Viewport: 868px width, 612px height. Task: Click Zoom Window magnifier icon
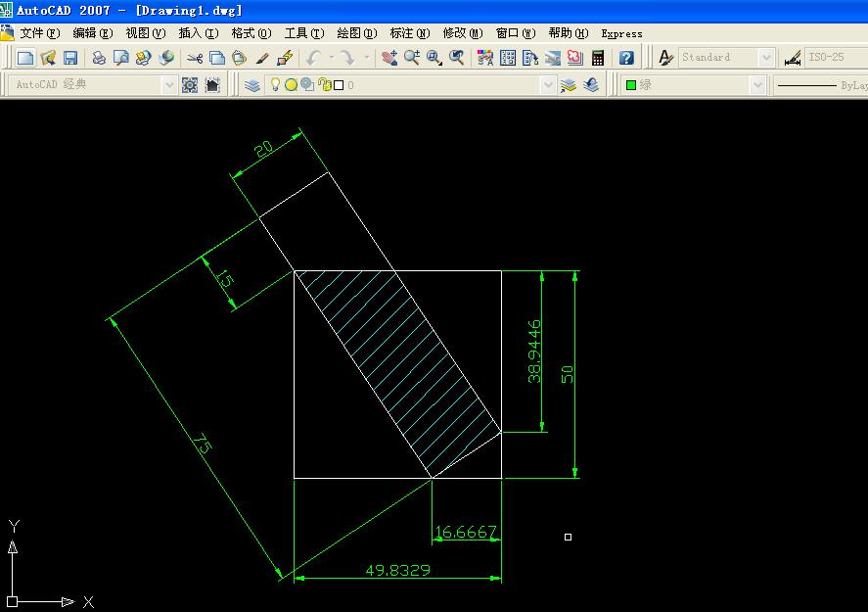click(x=434, y=58)
